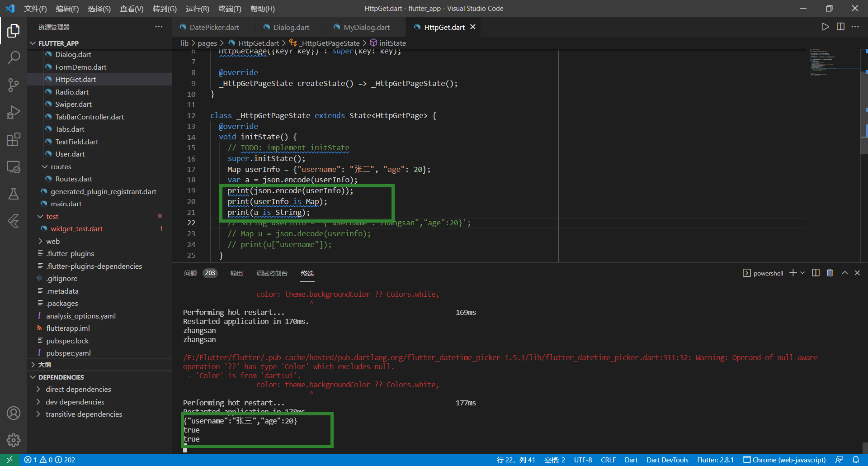This screenshot has width=868, height=466.
Task: Open the Flutter sidebar icon view
Action: (14, 221)
